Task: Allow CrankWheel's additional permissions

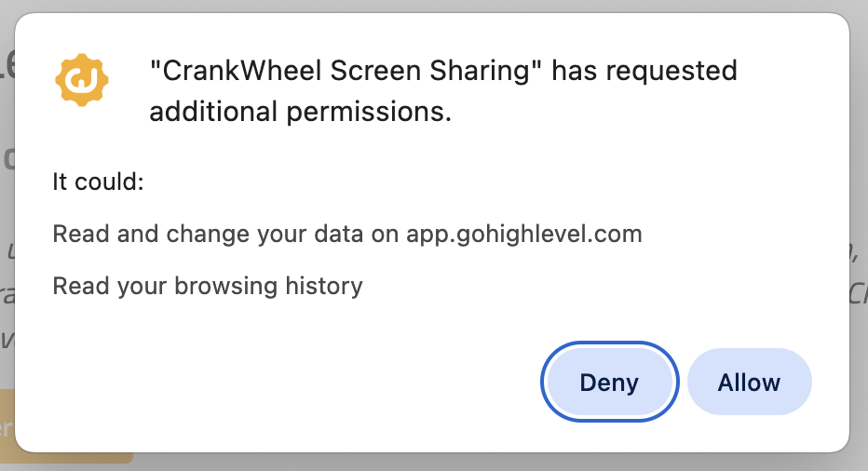Action: pos(749,383)
